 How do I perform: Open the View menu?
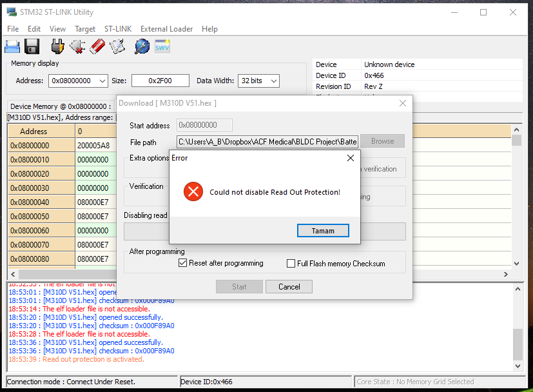coord(57,29)
